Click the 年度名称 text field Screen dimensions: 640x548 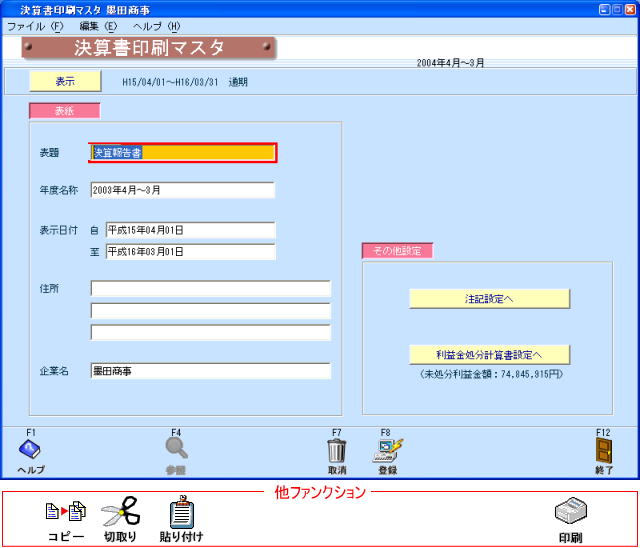(182, 190)
